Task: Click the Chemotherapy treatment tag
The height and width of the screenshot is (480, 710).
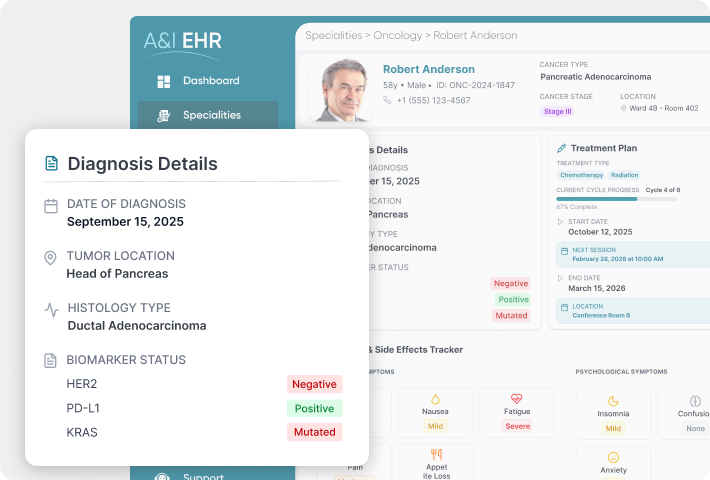Action: [x=581, y=175]
